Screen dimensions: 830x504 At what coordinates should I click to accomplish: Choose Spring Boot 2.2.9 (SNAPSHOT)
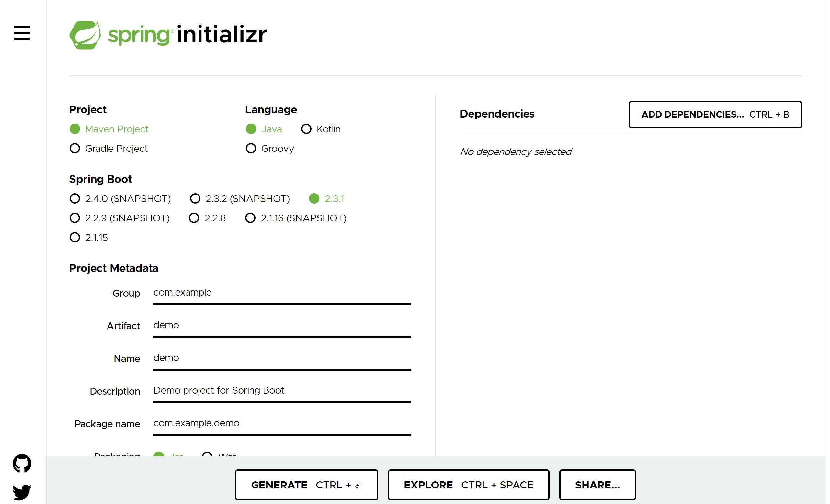119,218
